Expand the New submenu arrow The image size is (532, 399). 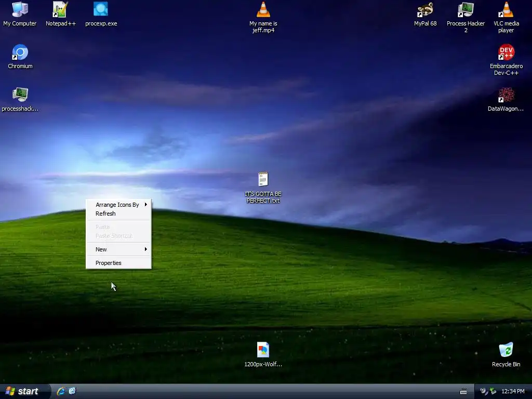pos(146,249)
